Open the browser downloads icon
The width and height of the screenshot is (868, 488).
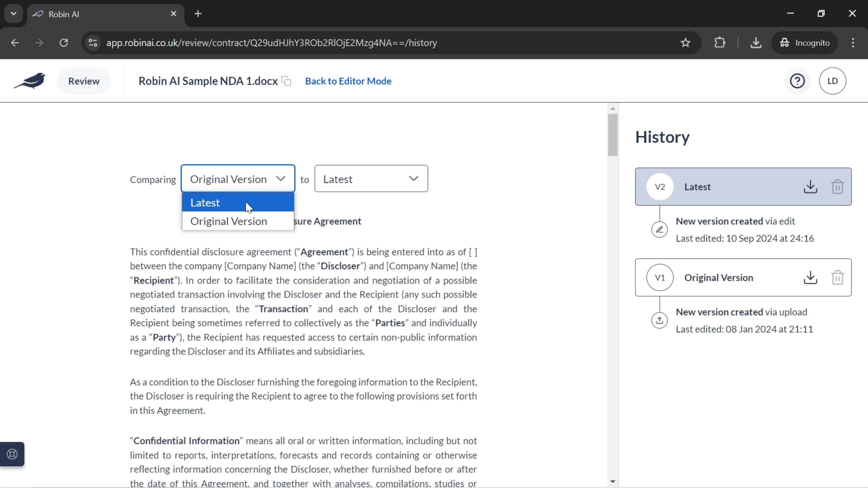tap(756, 43)
